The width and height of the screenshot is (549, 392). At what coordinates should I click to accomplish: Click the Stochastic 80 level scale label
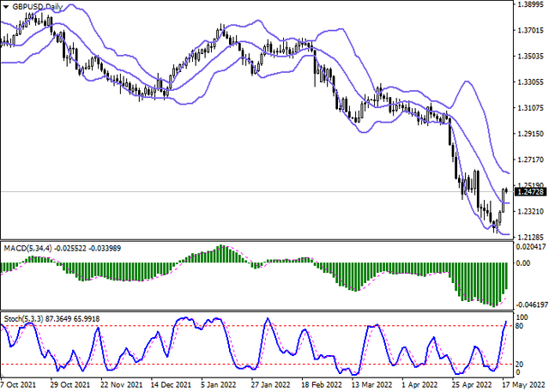(x=521, y=327)
